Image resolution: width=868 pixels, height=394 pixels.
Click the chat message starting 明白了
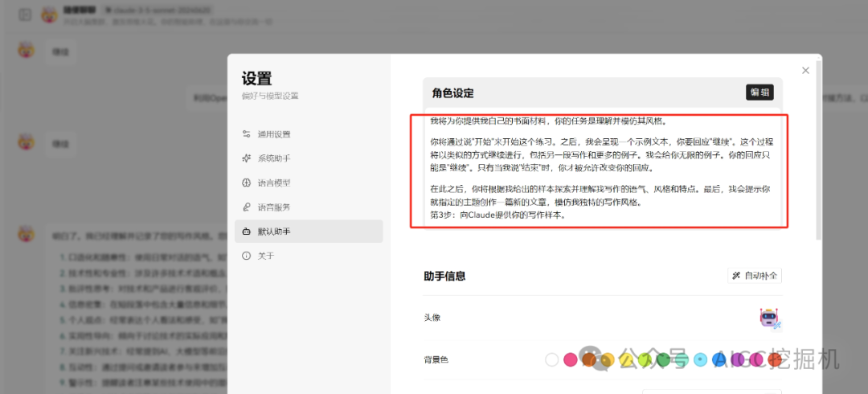138,236
